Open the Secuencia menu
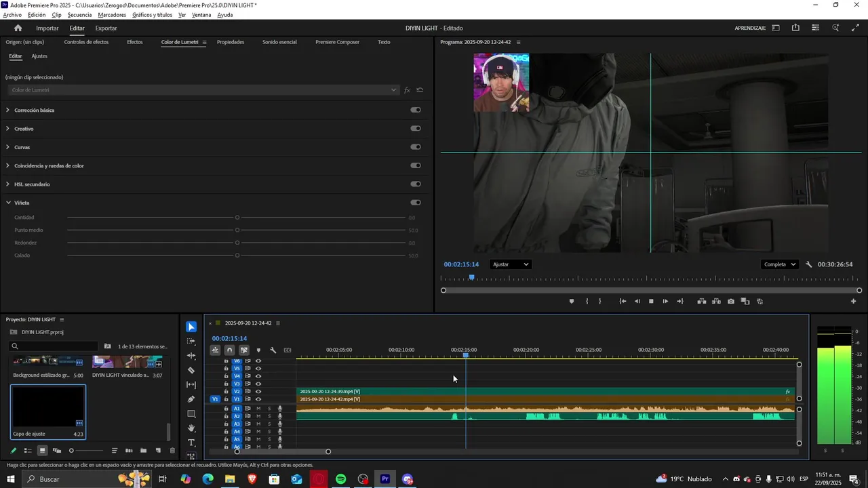 point(79,15)
